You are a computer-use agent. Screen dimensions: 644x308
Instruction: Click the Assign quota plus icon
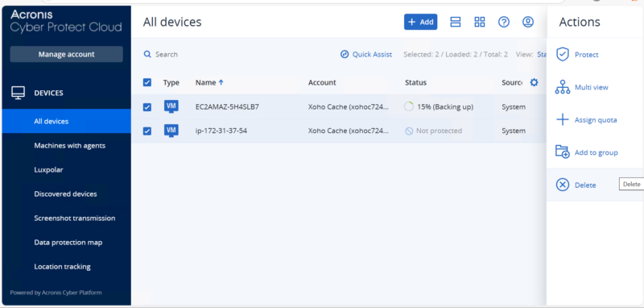(562, 119)
